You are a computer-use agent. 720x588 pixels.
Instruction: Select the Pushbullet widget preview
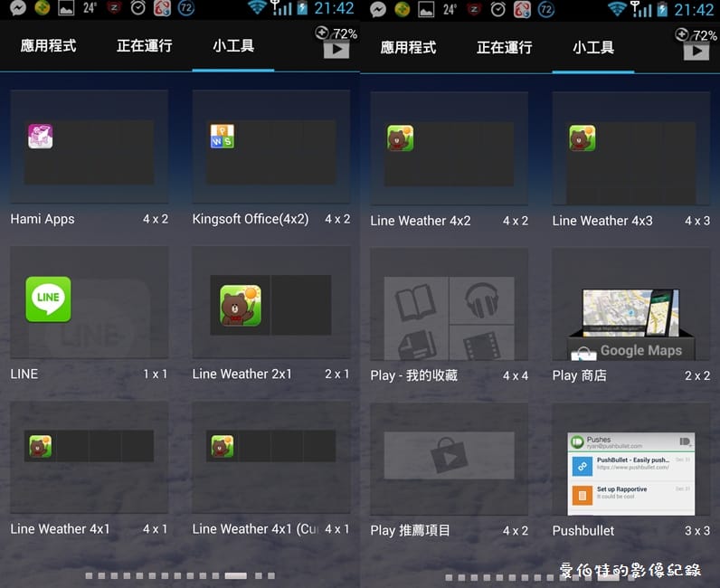click(631, 474)
